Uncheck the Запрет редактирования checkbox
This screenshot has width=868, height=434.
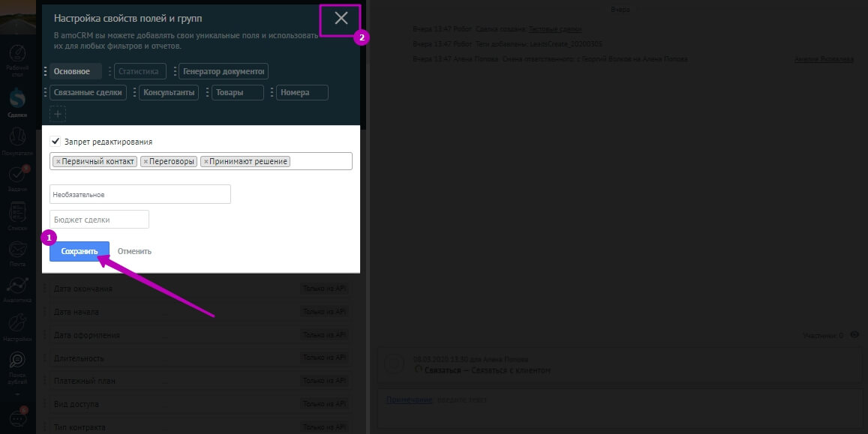[56, 141]
